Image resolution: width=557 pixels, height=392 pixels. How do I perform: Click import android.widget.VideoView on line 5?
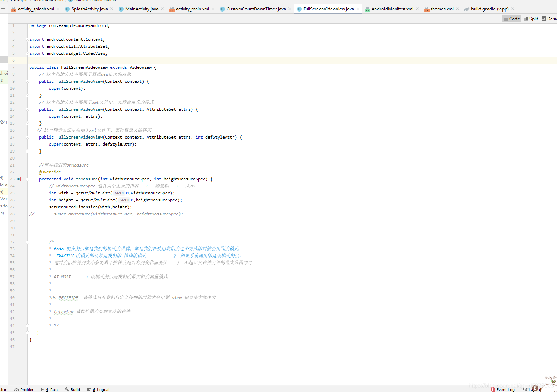pos(68,53)
